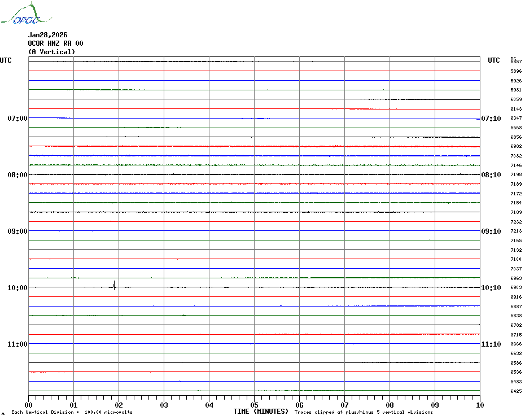Click the minute 04 axis label
Image resolution: width=525 pixels, height=420 pixels.
click(x=209, y=405)
